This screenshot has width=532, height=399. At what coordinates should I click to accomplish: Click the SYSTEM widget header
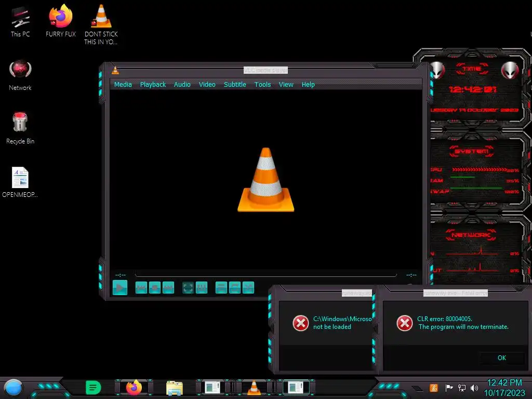tap(472, 151)
